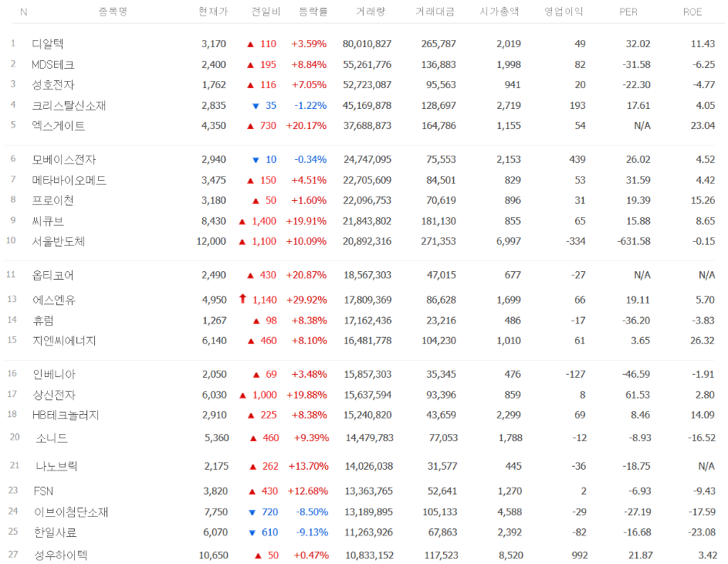Click the down arrow in 이브이첨단소재's row

[252, 512]
